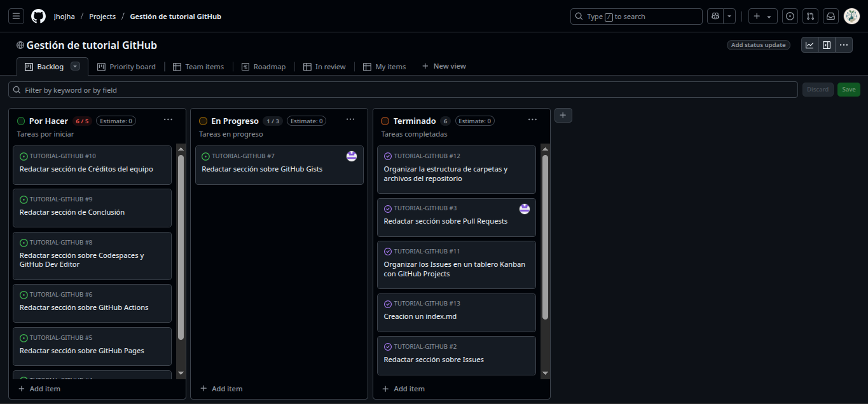The image size is (868, 404).
Task: Open Terminado column options menu
Action: click(x=532, y=119)
